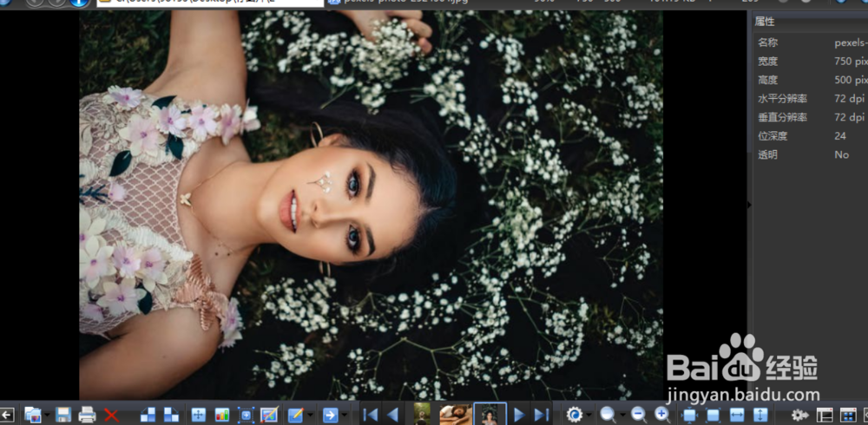Switch to the thumbnail grid layout icon
The height and width of the screenshot is (425, 868).
click(848, 415)
